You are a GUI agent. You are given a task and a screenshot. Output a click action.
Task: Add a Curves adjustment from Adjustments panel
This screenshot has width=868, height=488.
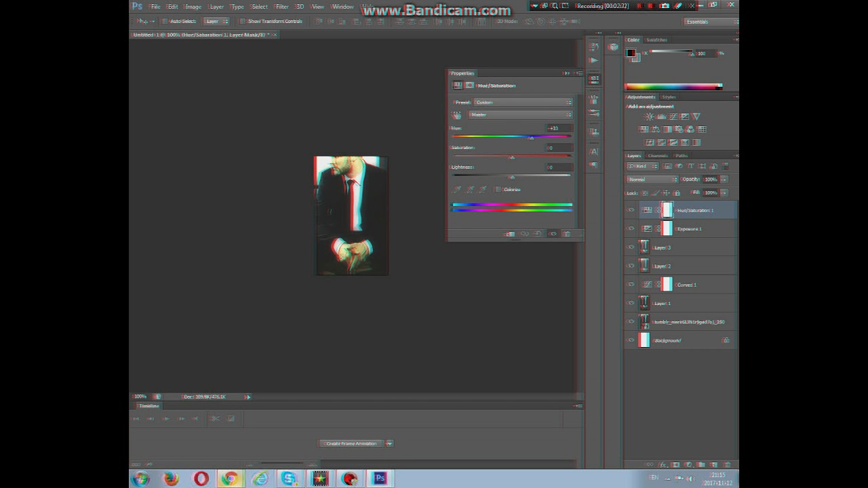[673, 117]
